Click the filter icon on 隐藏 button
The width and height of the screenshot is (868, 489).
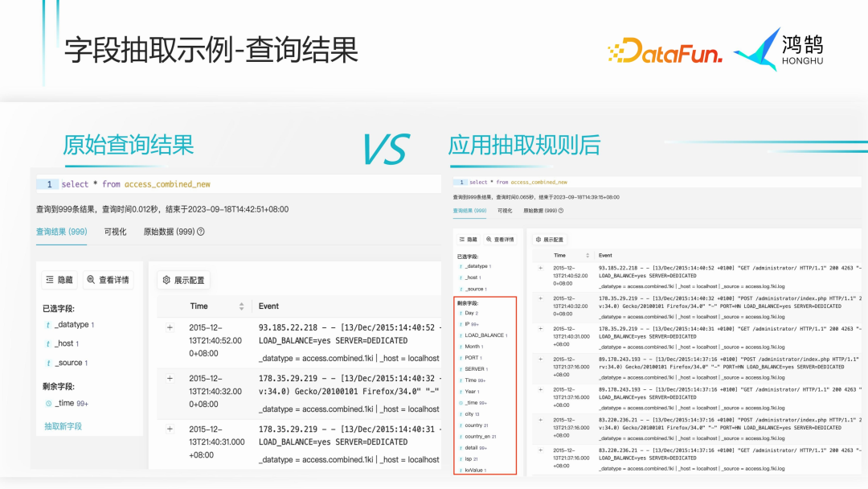(48, 280)
